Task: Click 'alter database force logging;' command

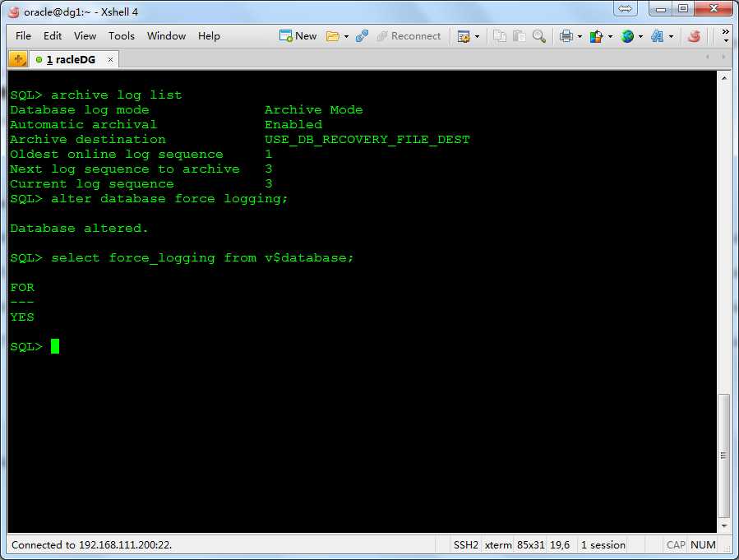Action: tap(169, 199)
